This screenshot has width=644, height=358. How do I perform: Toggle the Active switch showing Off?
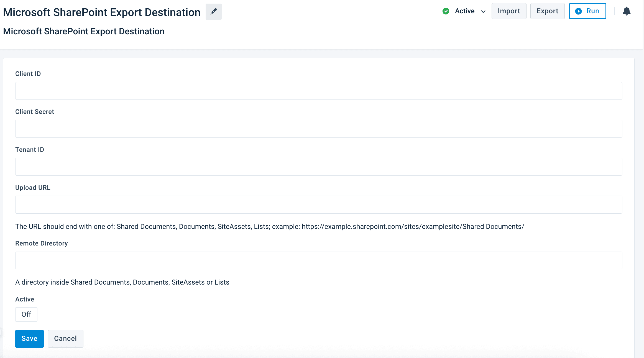coord(26,314)
